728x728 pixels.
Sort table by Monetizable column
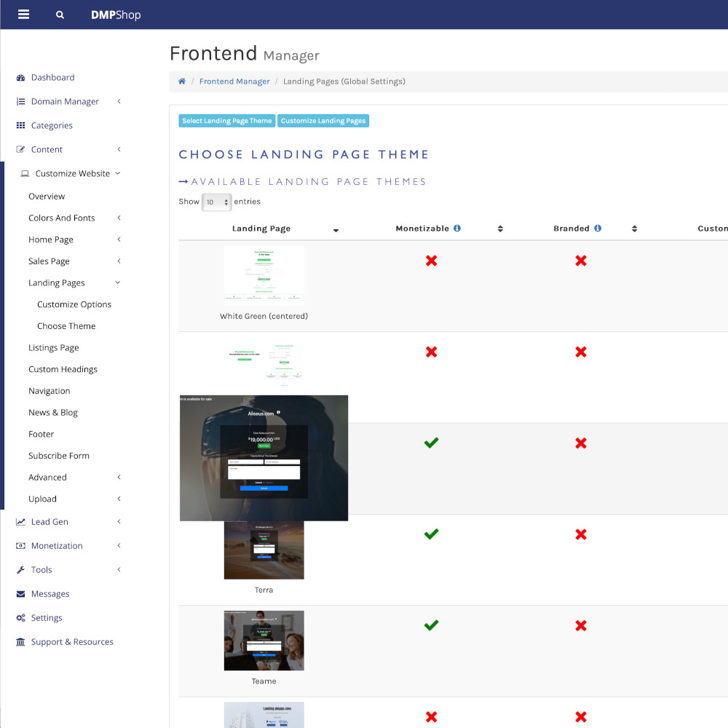[500, 229]
